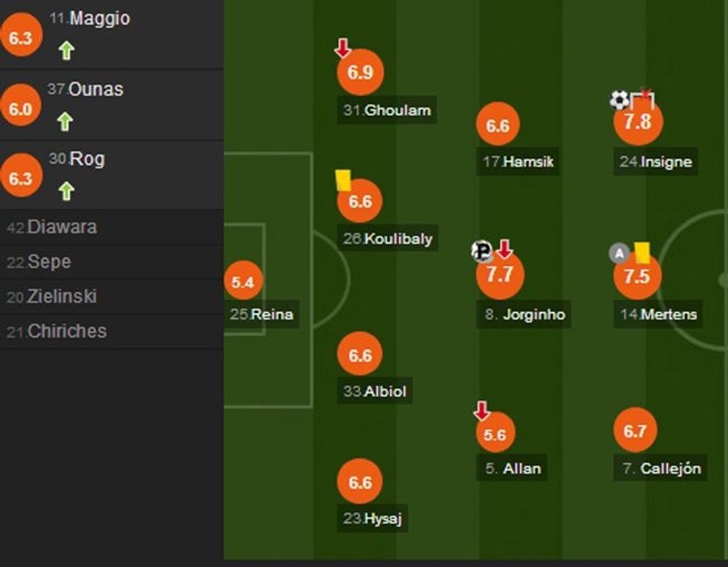Image resolution: width=728 pixels, height=567 pixels.
Task: Click the missed-goal icon above Insigne's rating
Action: (x=643, y=98)
